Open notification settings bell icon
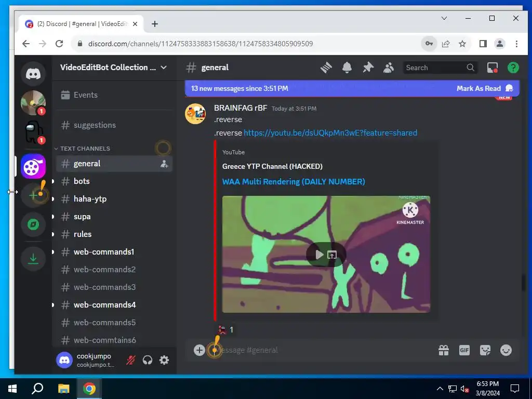 (347, 68)
